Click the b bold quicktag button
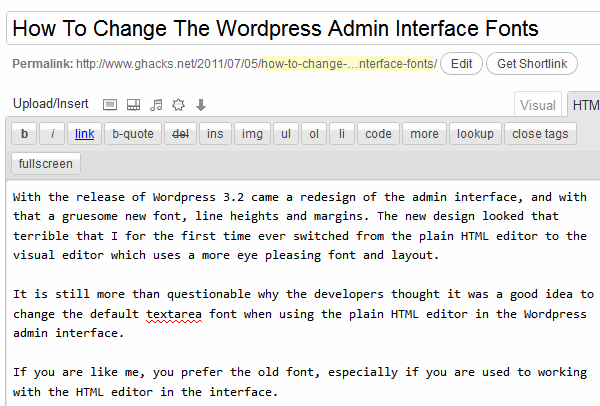 pyautogui.click(x=24, y=134)
